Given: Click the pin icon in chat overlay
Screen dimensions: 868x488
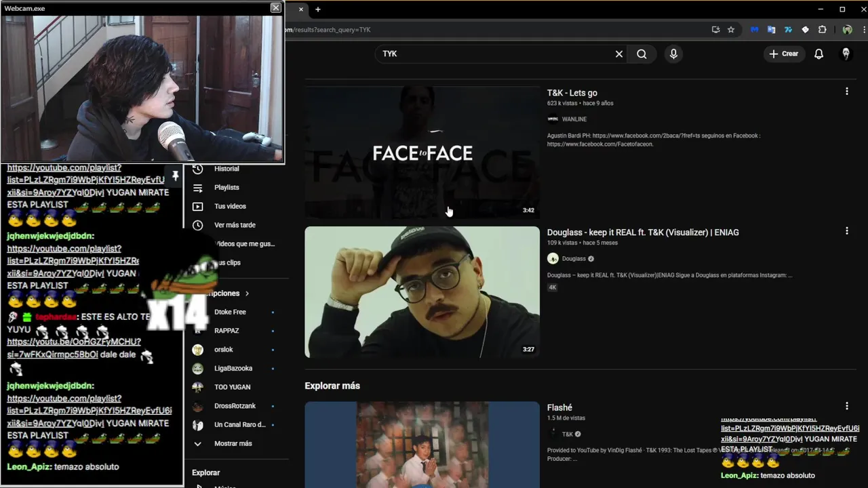Looking at the screenshot, I should [175, 176].
